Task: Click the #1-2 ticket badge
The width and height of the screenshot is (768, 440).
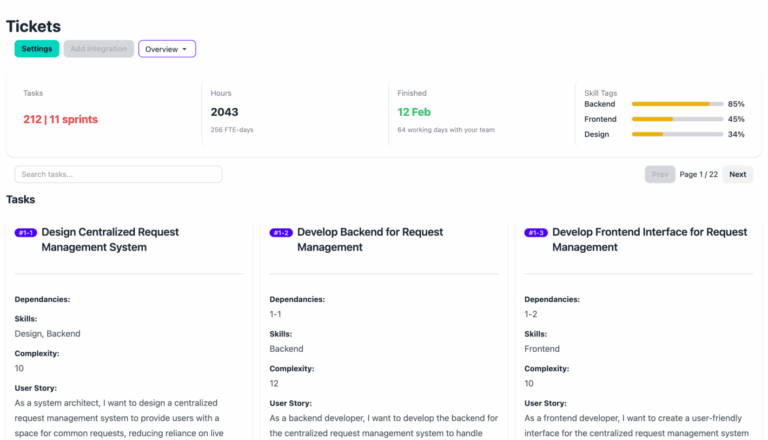Action: click(281, 233)
